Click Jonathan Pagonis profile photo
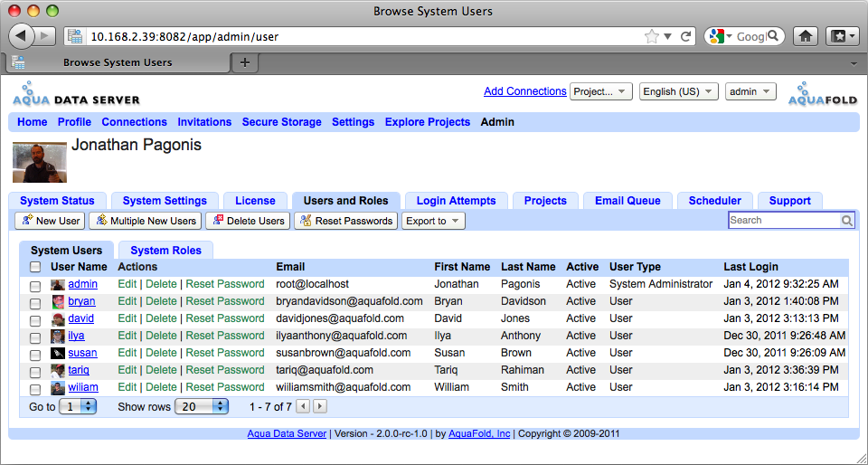This screenshot has width=868, height=465. (x=39, y=162)
